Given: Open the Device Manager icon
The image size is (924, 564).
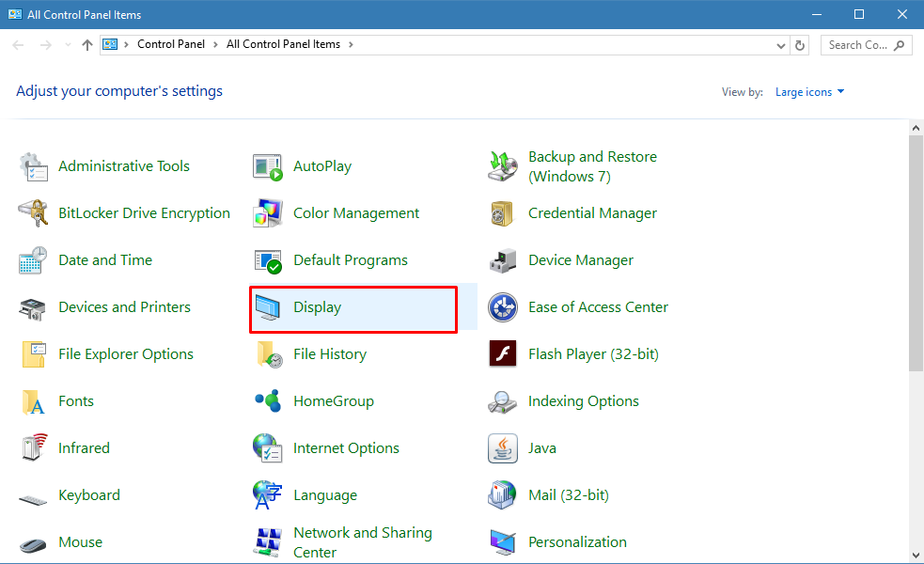Looking at the screenshot, I should [503, 260].
